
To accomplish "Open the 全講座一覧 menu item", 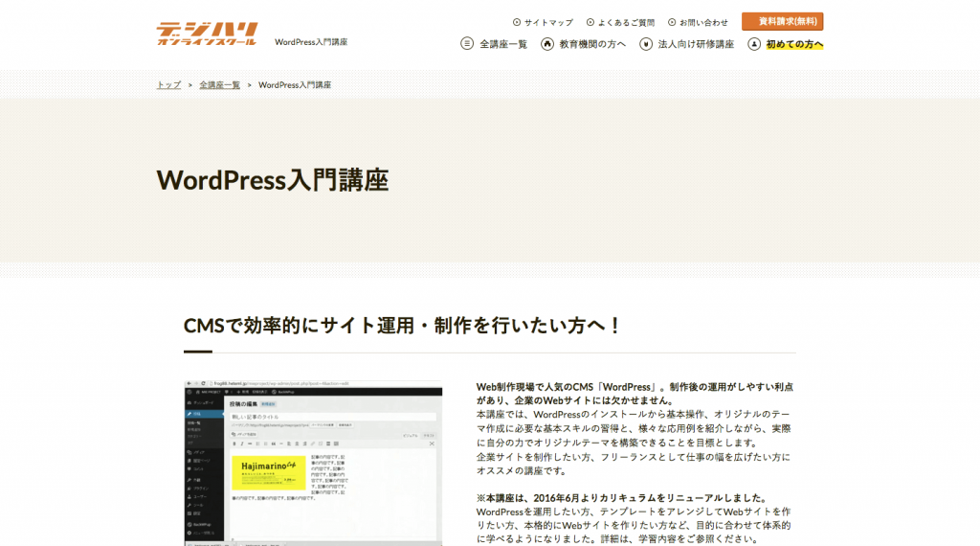I will [x=503, y=44].
